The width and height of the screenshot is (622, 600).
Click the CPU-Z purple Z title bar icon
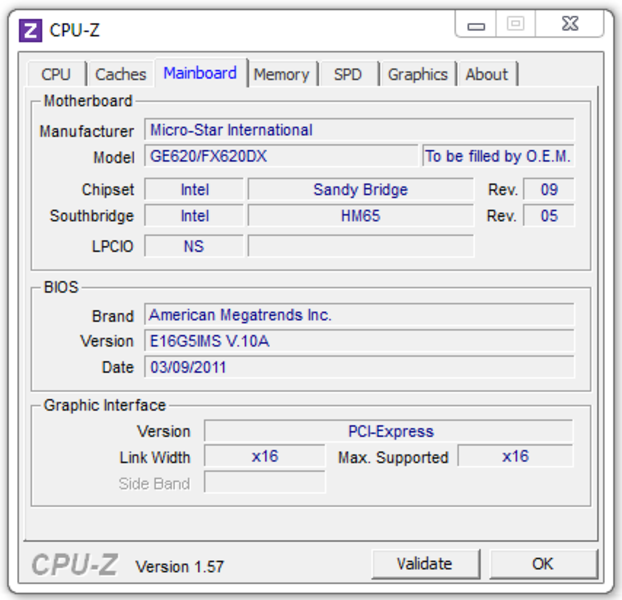(30, 30)
